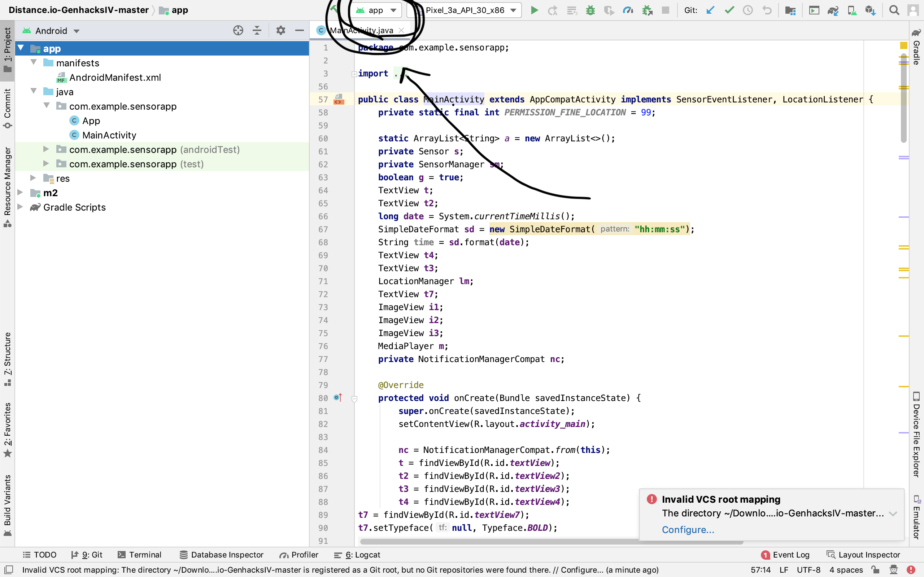Image resolution: width=924 pixels, height=577 pixels.
Task: Click the select opened file target icon
Action: click(238, 31)
